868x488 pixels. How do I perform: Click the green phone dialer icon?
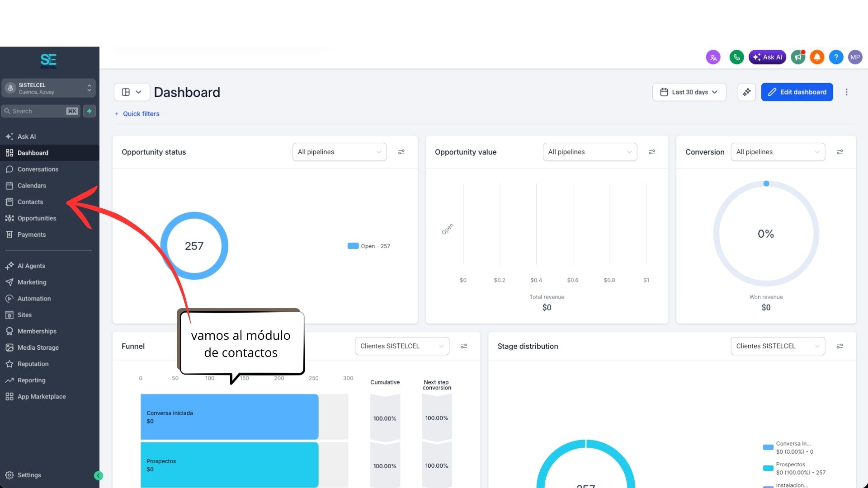coord(736,57)
